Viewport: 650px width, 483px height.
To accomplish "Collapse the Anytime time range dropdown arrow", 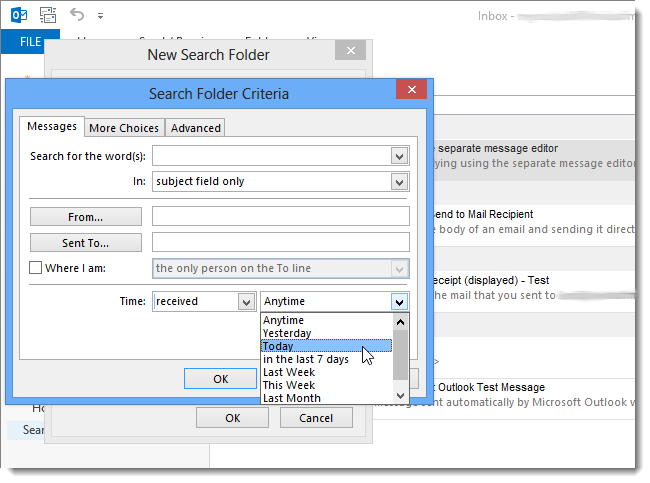I will (x=400, y=302).
